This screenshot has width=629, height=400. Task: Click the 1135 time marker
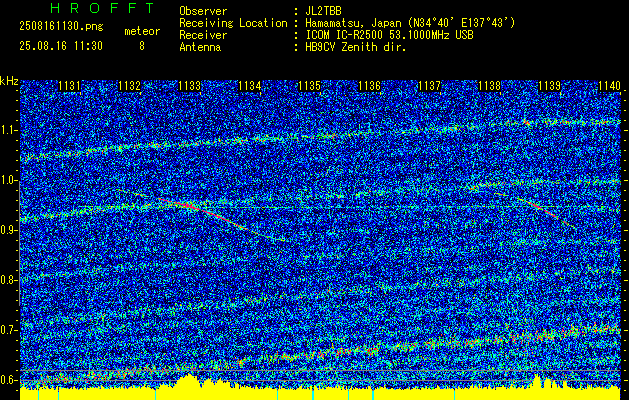pyautogui.click(x=310, y=86)
